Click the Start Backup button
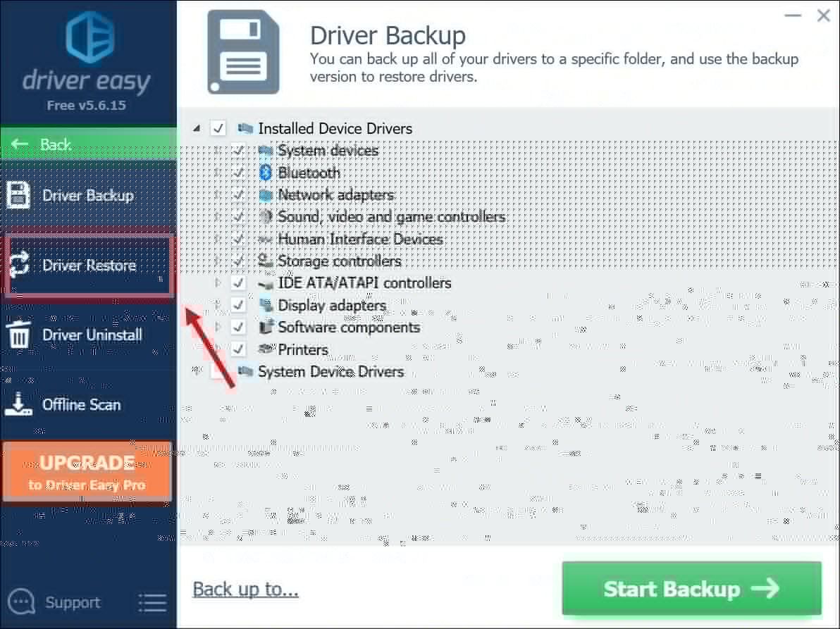840x629 pixels. (691, 588)
